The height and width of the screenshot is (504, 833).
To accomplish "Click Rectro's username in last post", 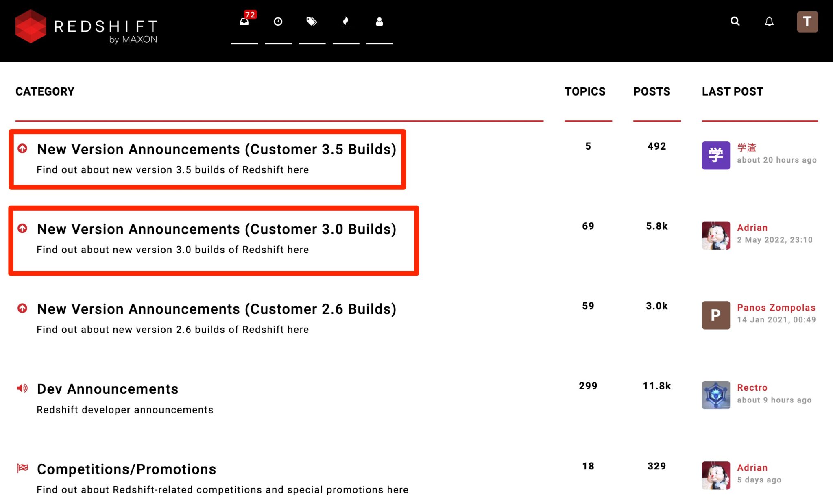I will pyautogui.click(x=752, y=387).
